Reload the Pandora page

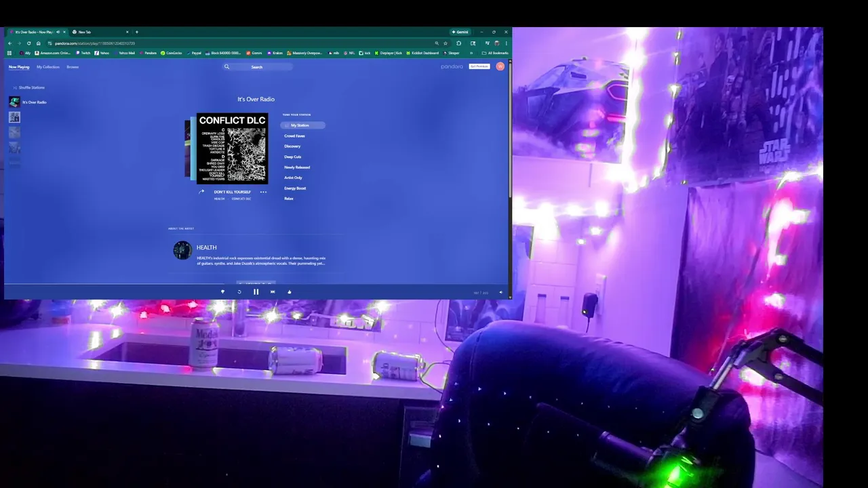click(28, 43)
